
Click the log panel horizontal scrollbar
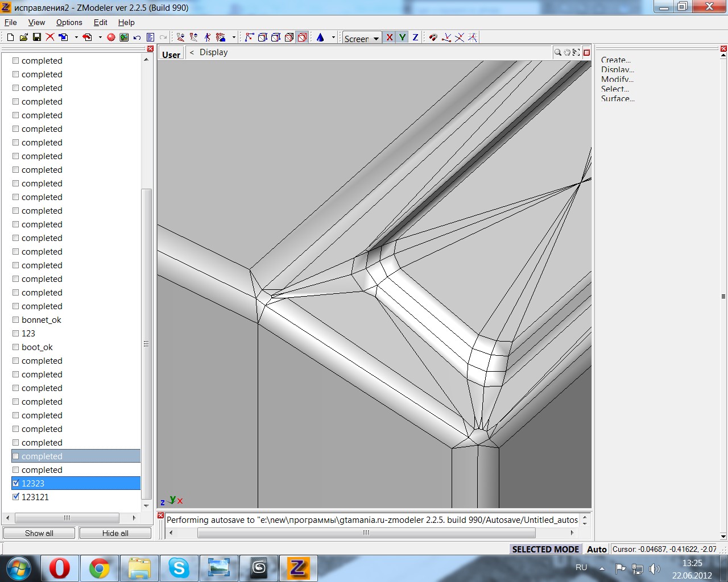tap(366, 533)
